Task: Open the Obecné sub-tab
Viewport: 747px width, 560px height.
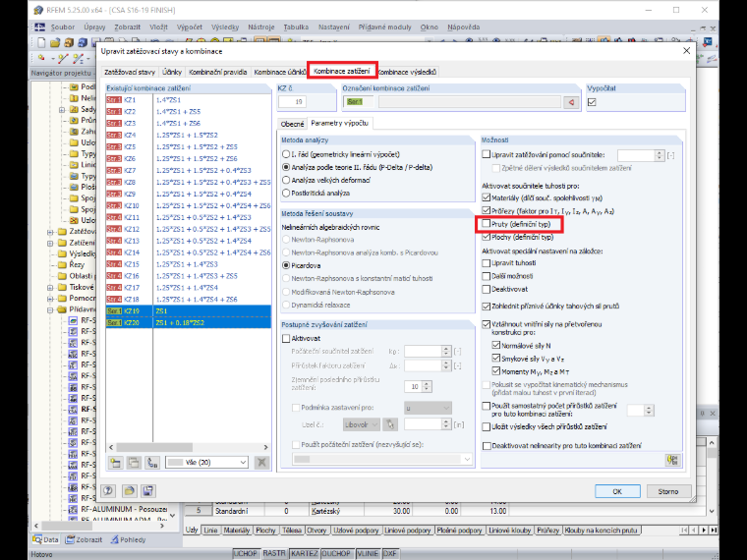Action: pos(292,124)
